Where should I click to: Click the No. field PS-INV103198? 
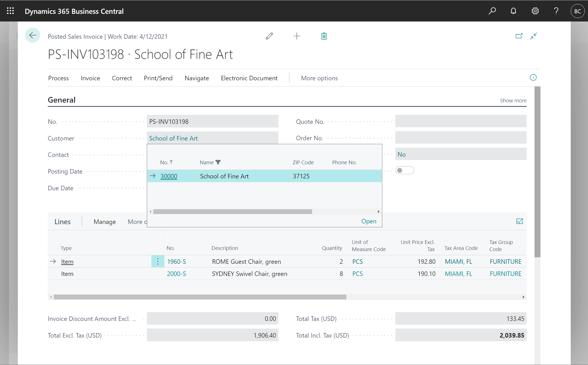(x=213, y=122)
